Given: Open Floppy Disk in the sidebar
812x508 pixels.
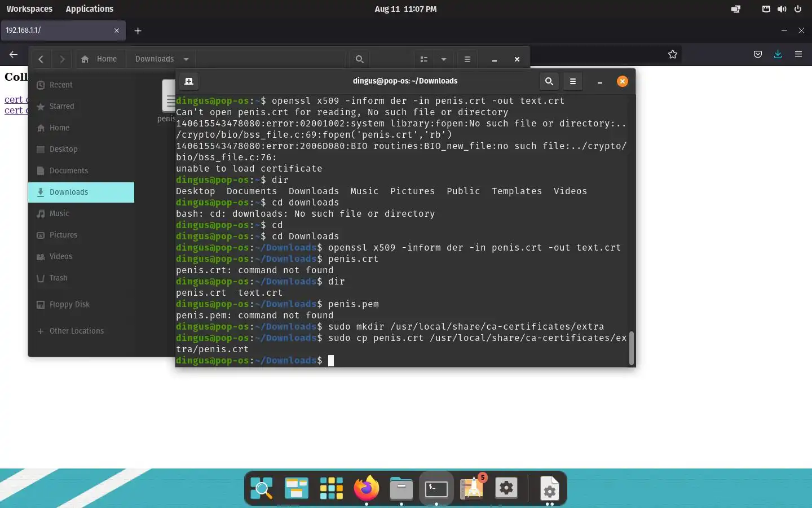Looking at the screenshot, I should click(x=81, y=304).
